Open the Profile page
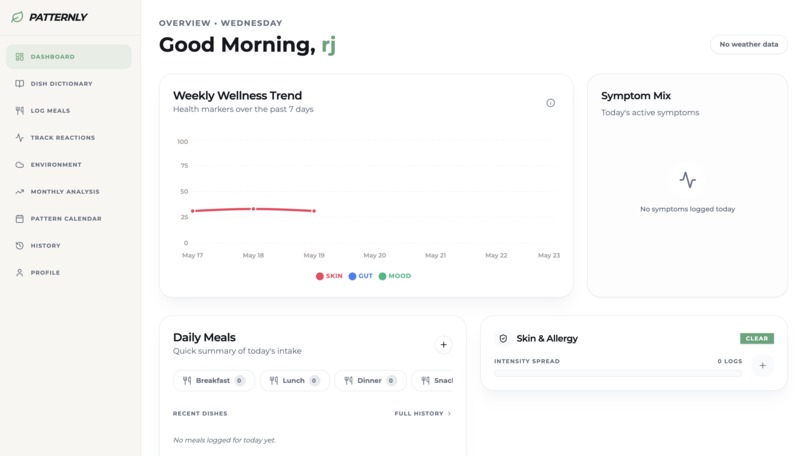 click(69, 272)
